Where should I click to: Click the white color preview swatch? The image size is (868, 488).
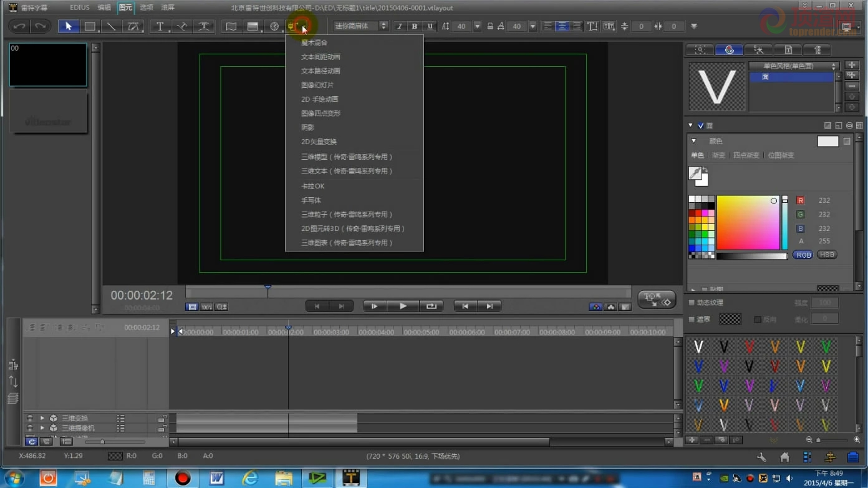[x=828, y=141]
